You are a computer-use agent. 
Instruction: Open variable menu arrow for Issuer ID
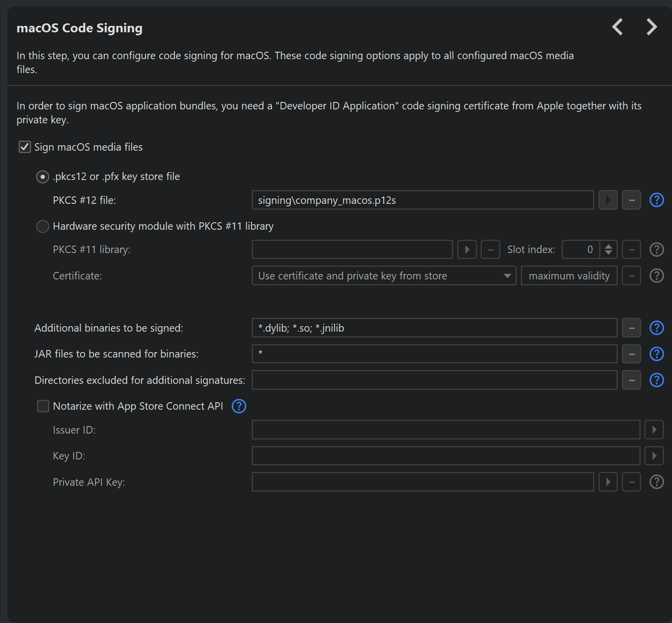[654, 430]
